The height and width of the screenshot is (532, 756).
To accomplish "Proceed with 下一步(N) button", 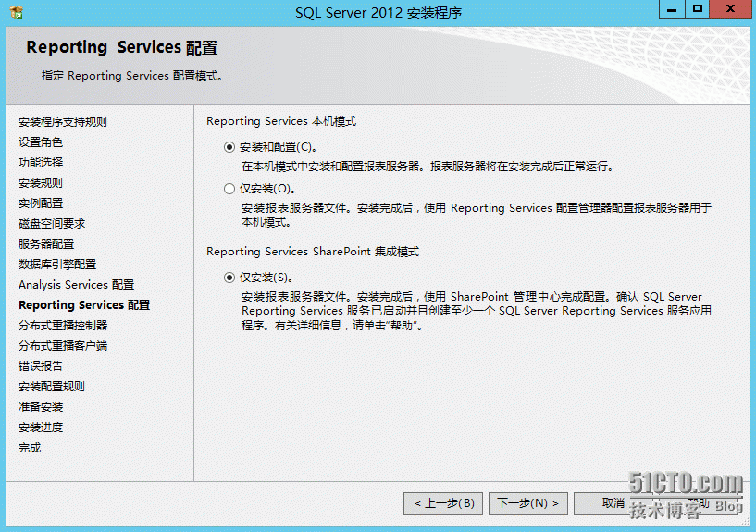I will (528, 503).
